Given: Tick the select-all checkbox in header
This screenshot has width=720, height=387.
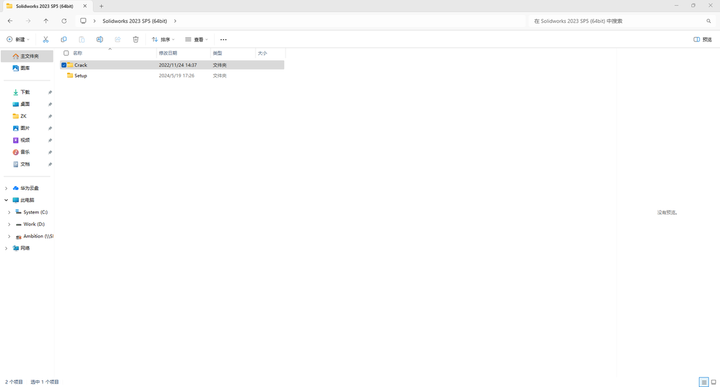Looking at the screenshot, I should tap(66, 53).
